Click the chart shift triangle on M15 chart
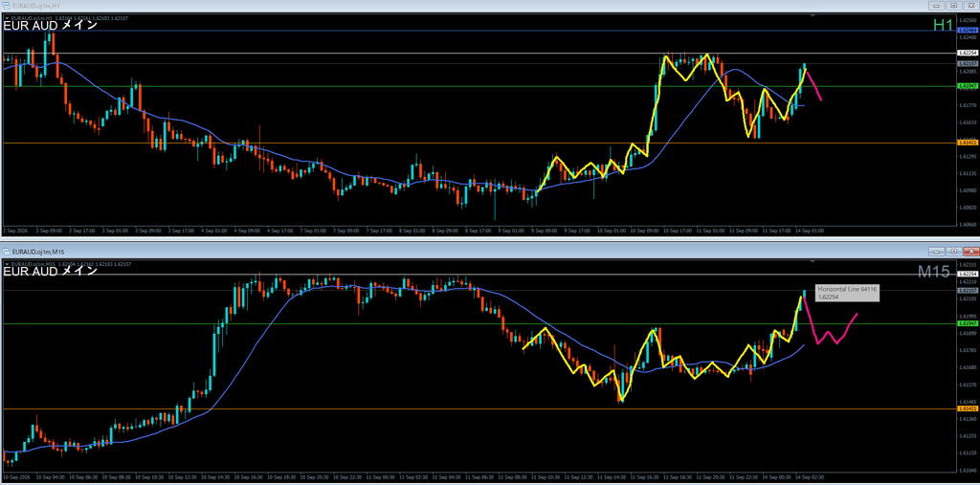Viewport: 980px width, 485px height. pyautogui.click(x=813, y=261)
